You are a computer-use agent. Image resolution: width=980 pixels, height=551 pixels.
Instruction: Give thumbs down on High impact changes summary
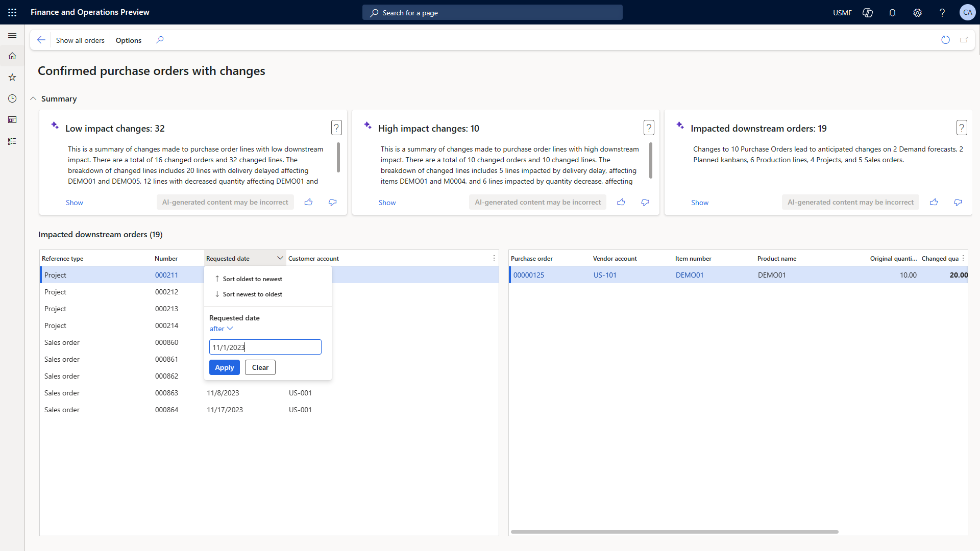pyautogui.click(x=645, y=202)
